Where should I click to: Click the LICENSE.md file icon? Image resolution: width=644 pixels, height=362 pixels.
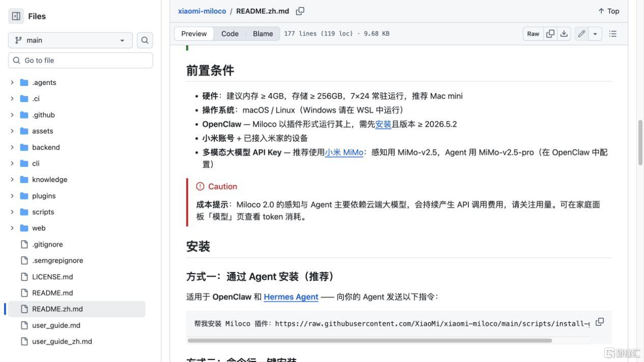pyautogui.click(x=24, y=277)
